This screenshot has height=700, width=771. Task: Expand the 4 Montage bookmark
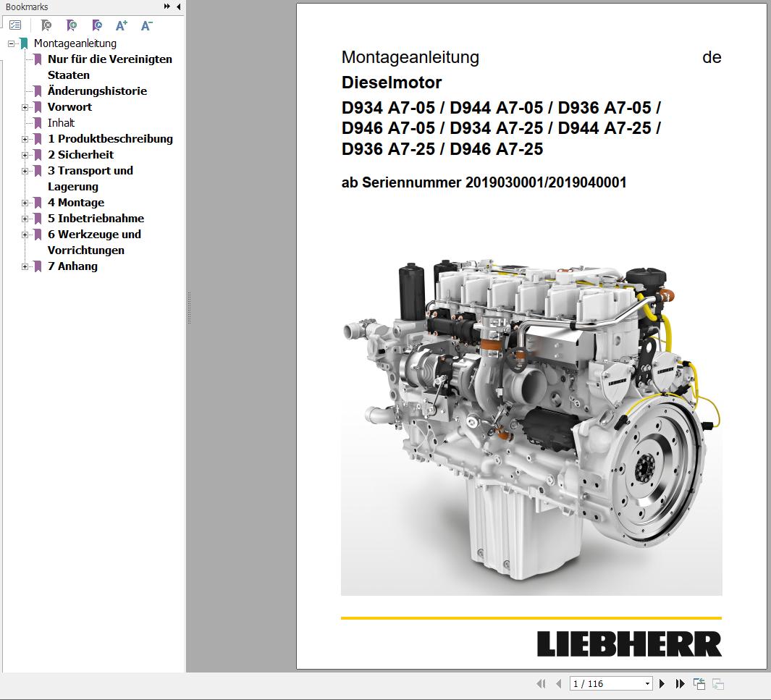(x=25, y=203)
